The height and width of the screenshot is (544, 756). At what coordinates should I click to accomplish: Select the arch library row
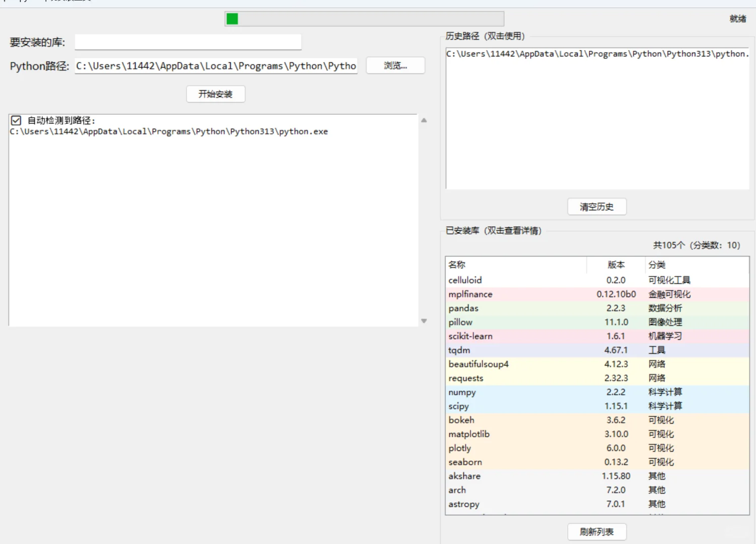click(x=597, y=490)
